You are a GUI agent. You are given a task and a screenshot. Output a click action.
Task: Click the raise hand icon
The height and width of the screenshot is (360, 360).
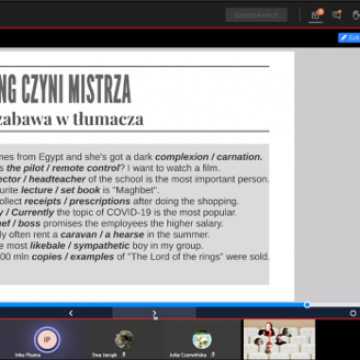coord(356,15)
